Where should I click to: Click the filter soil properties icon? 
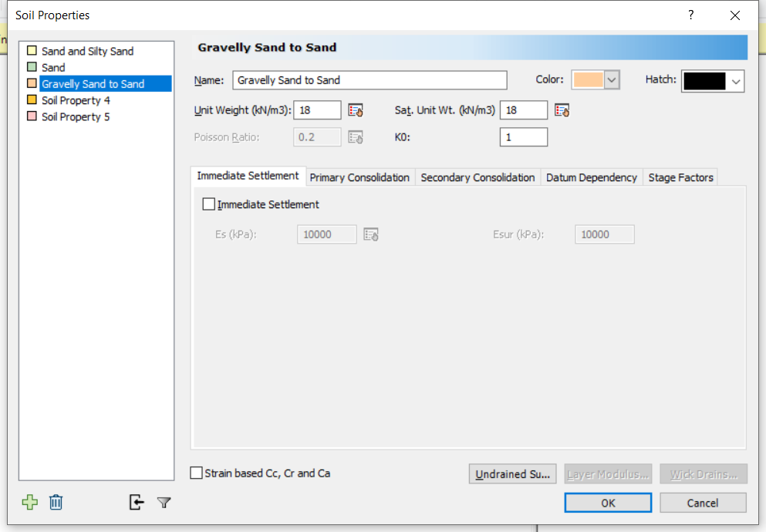tap(164, 502)
